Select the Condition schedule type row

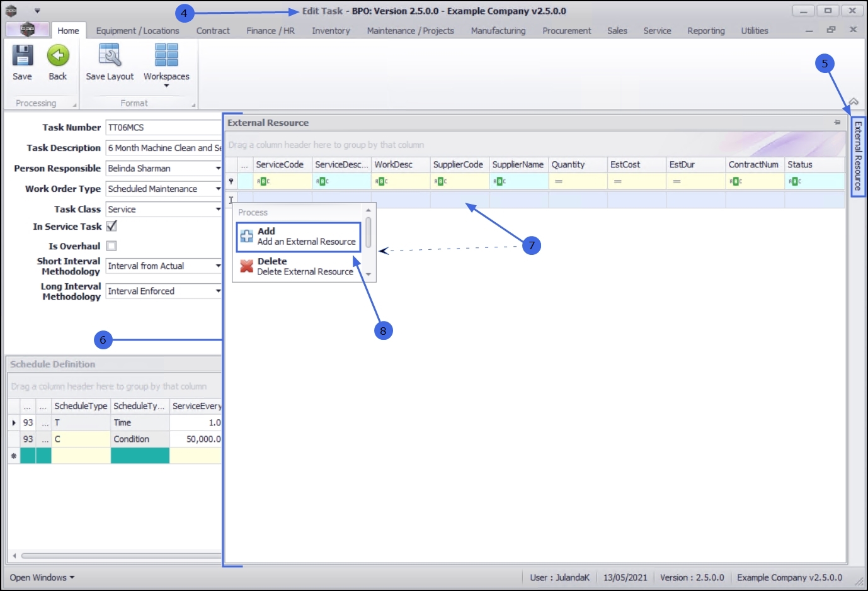115,439
